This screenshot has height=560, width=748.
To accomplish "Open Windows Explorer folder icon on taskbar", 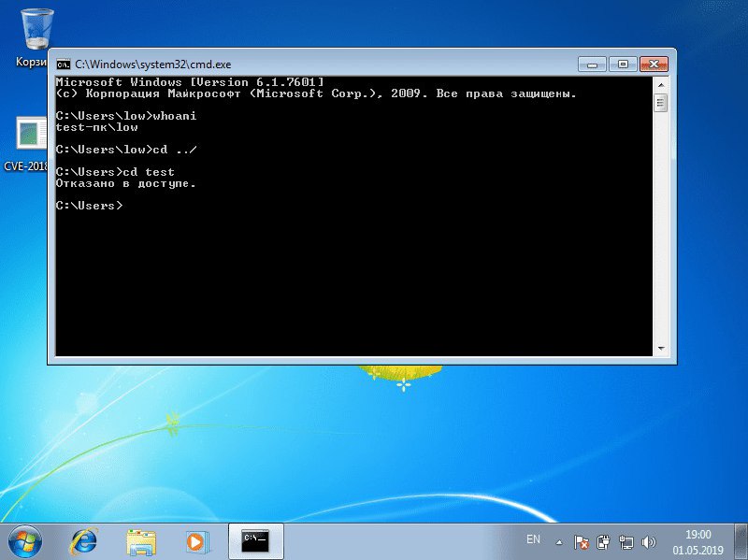I will [141, 542].
